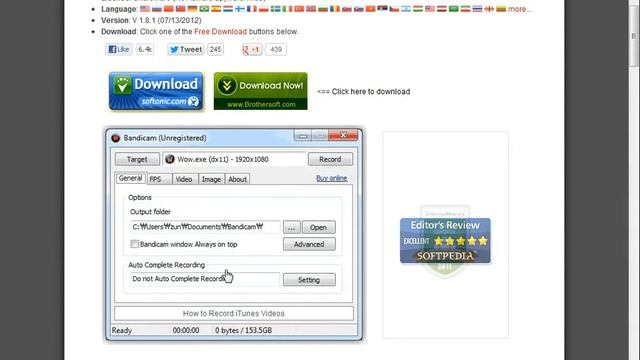Click the Brothersoft Download Now button
Image resolution: width=640 pixels, height=360 pixels.
tap(260, 91)
